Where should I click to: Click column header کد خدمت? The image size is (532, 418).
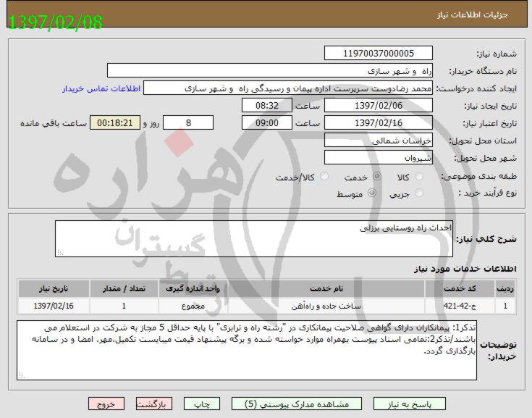460,288
